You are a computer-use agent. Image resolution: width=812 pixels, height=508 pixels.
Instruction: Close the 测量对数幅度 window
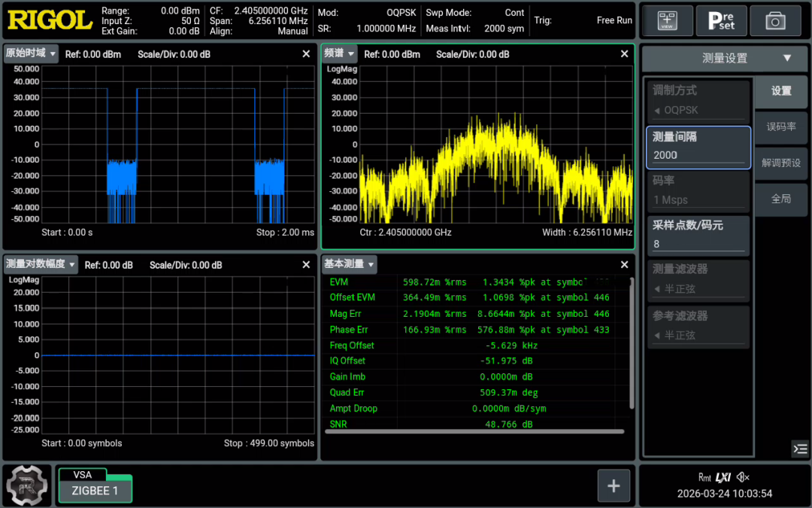pyautogui.click(x=306, y=265)
